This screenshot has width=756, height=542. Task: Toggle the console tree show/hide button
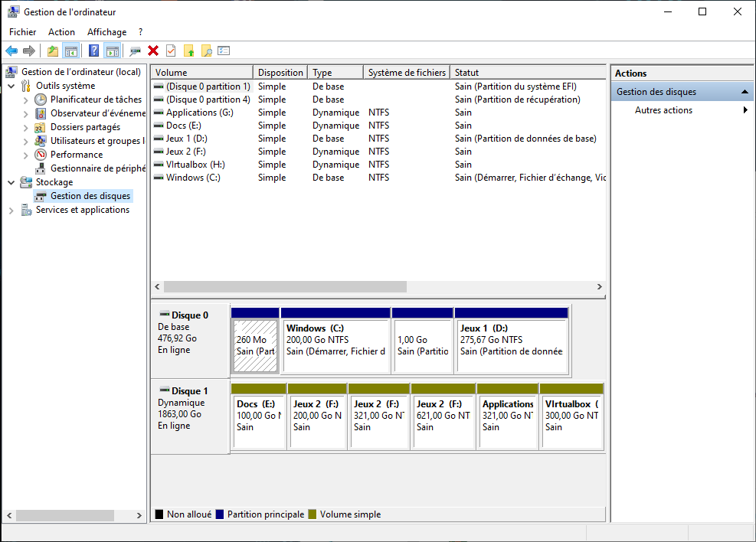pyautogui.click(x=71, y=51)
